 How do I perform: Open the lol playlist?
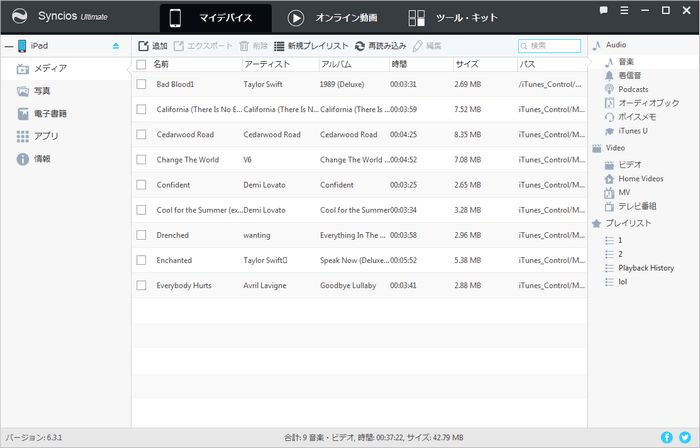click(616, 282)
